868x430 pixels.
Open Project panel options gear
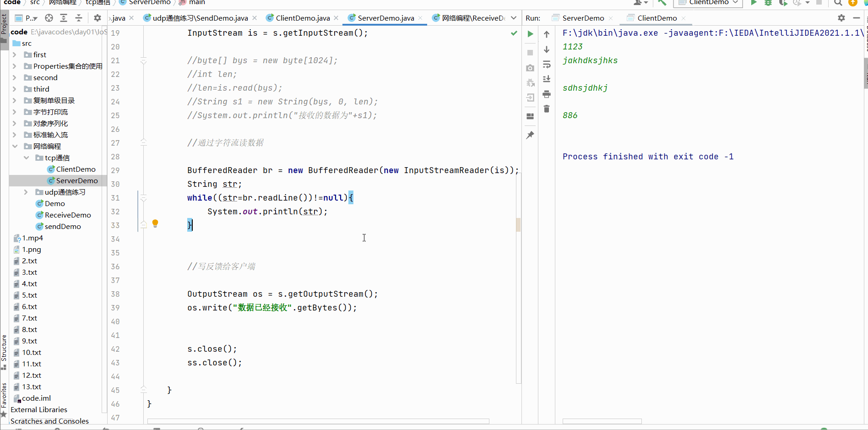[x=97, y=18]
